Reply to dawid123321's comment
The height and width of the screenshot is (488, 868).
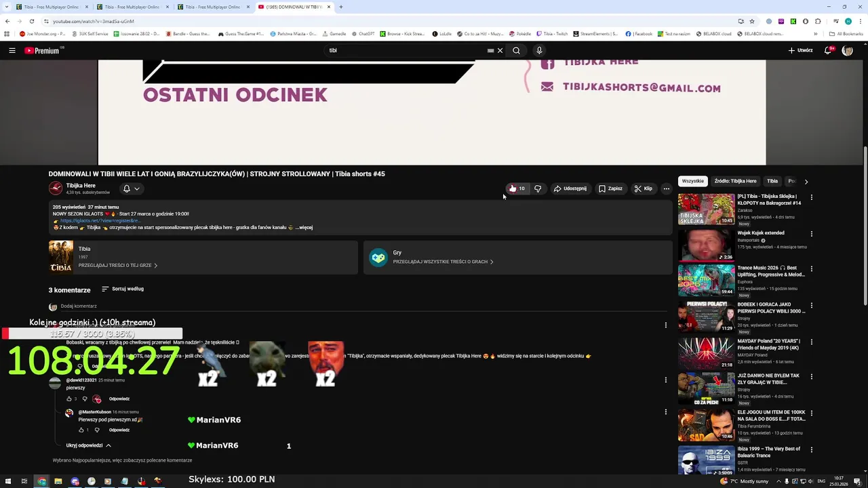tap(119, 399)
